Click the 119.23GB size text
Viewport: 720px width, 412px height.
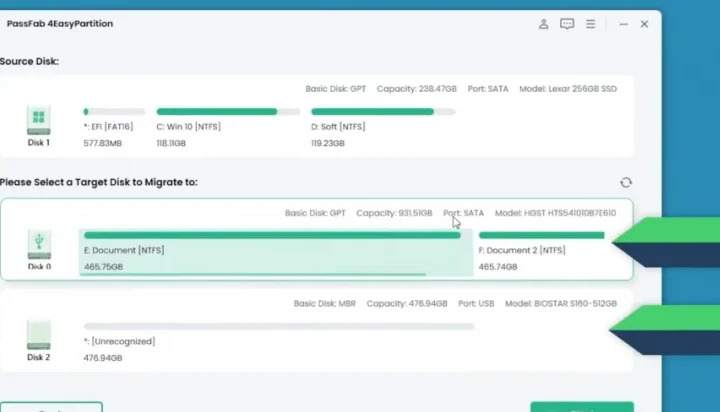coord(327,143)
